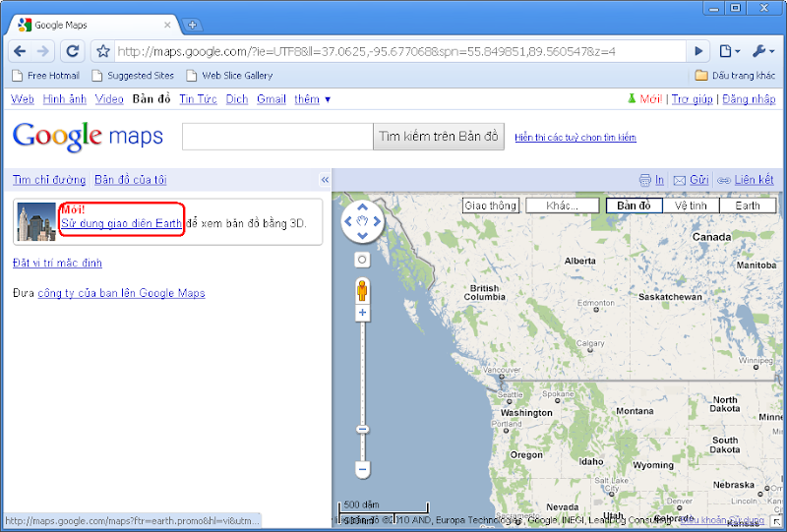
Task: Click the In print link
Action: [x=659, y=180]
